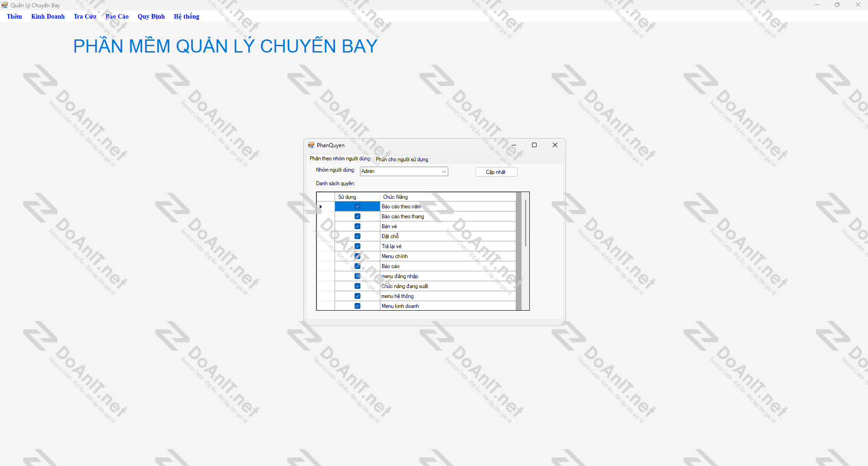
Task: Minimize the Quản Lý Chuyến Bay window
Action: [x=817, y=5]
